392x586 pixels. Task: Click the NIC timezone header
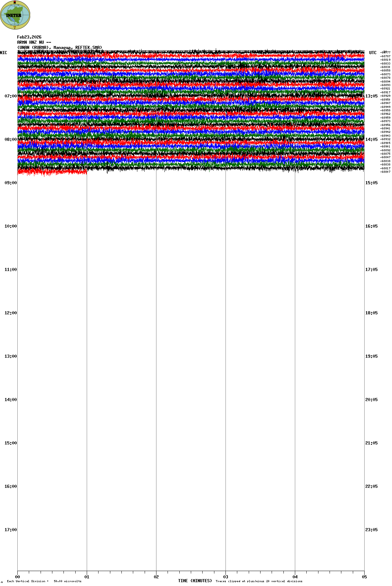[x=3, y=53]
